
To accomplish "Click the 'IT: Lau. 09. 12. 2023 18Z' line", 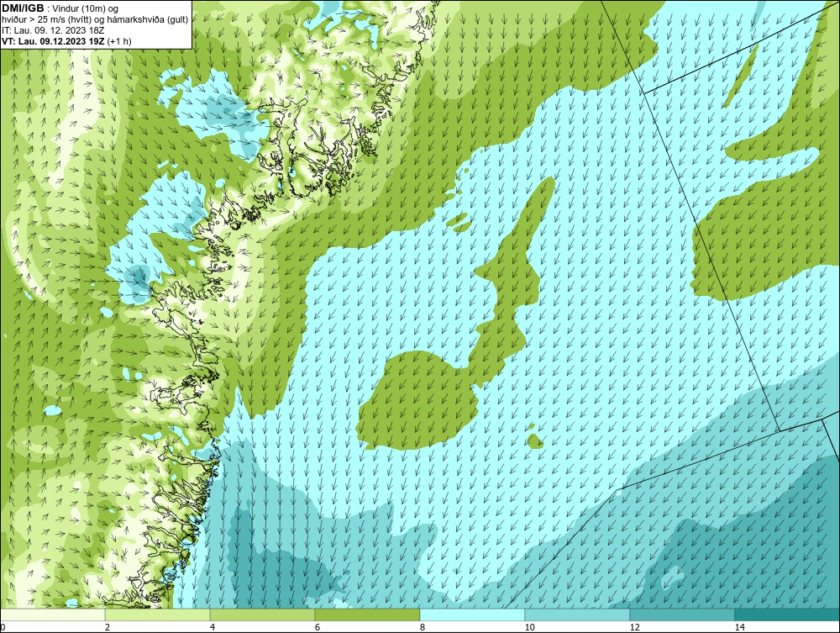I will (52, 30).
